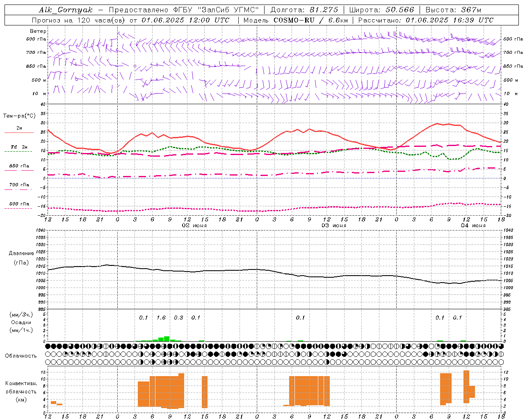Image resolution: width=525 pixels, height=420 pixels.
Task: Select the "Широта: 50.566" header field
Action: click(x=381, y=10)
